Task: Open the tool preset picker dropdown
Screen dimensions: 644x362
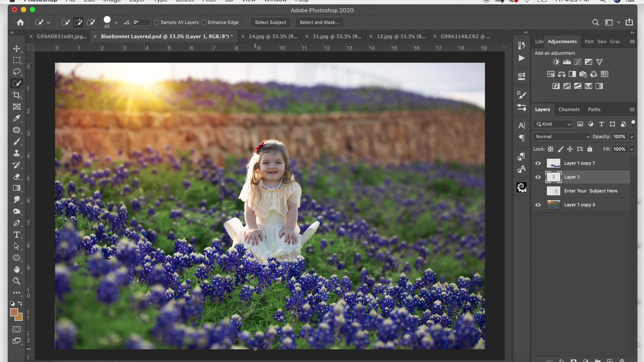Action: click(48, 23)
